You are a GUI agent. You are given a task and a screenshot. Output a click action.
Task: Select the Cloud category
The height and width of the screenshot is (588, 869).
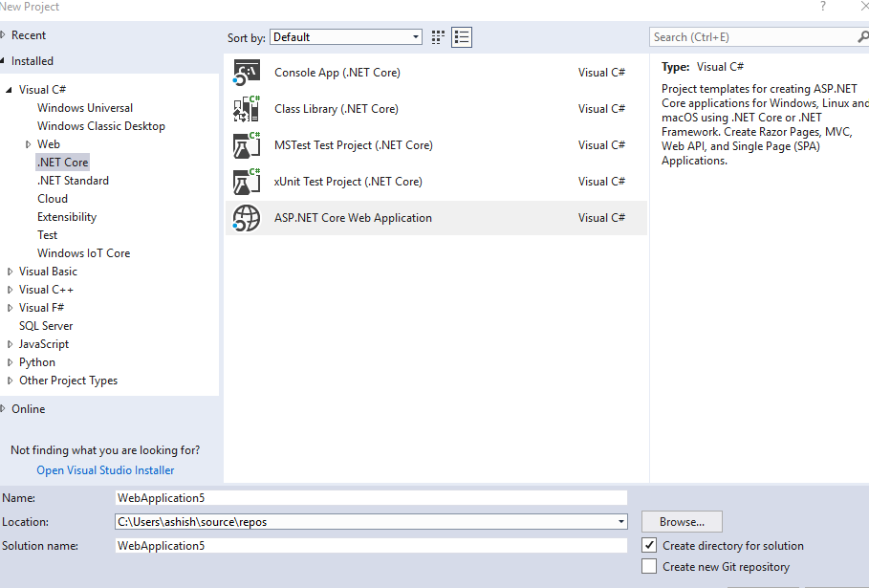[x=53, y=199]
